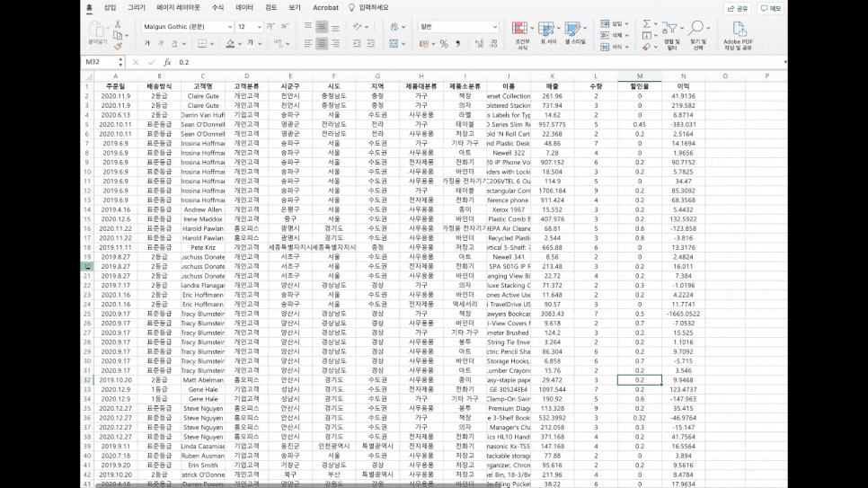Open Find and Select (찾기 및 선택)

point(698,35)
